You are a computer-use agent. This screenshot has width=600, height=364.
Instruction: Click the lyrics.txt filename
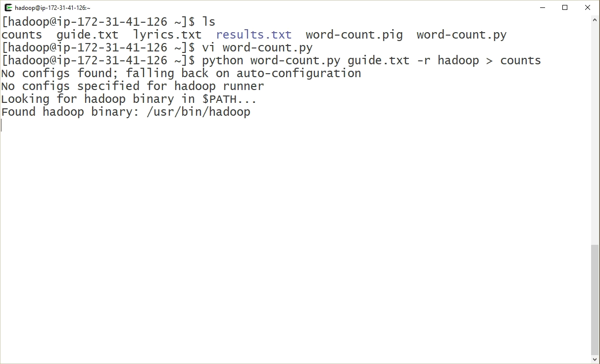(167, 35)
